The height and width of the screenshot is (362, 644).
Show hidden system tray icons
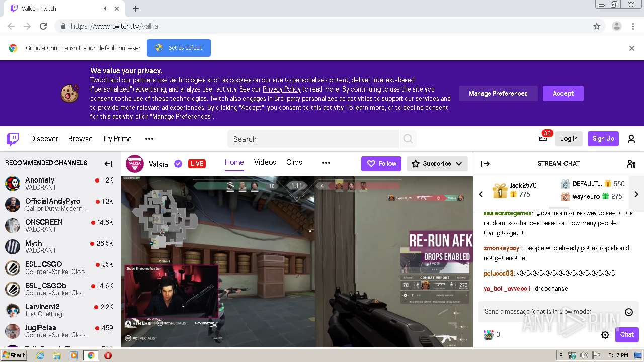562,356
